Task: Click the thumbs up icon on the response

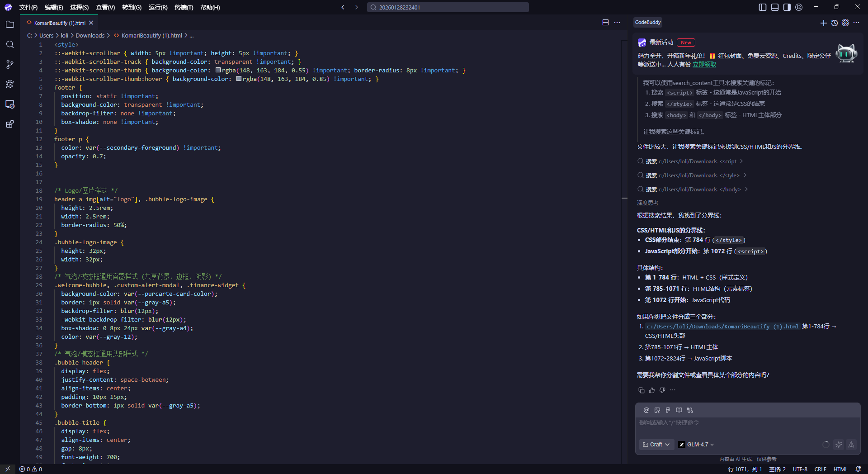Action: point(651,390)
